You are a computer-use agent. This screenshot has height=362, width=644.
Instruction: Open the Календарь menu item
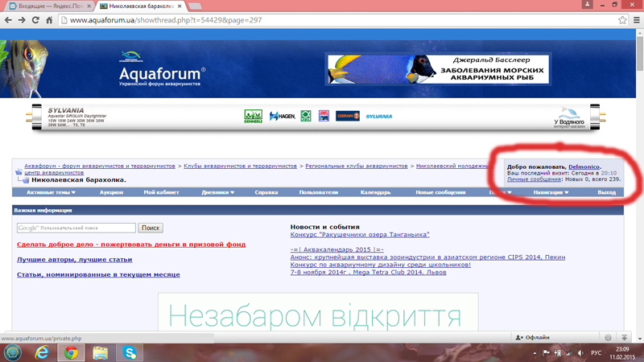click(x=375, y=192)
